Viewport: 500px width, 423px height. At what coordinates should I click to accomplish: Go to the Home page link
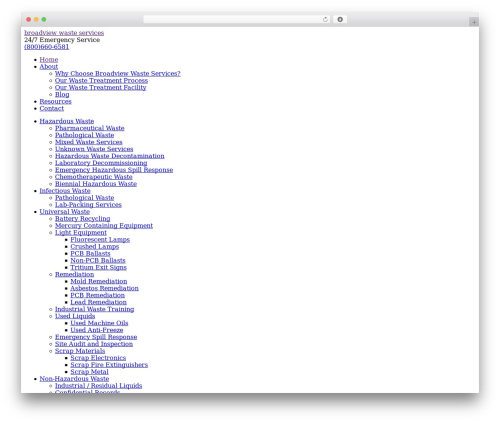[x=49, y=60]
